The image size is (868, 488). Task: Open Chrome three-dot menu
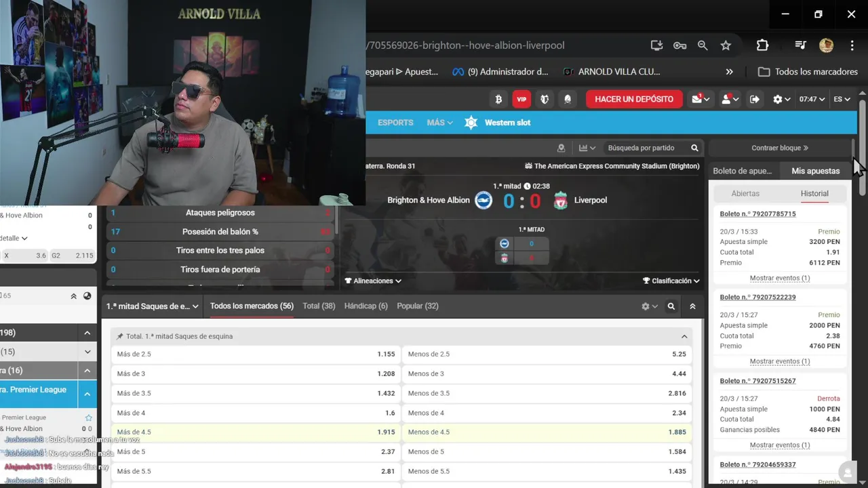click(852, 45)
